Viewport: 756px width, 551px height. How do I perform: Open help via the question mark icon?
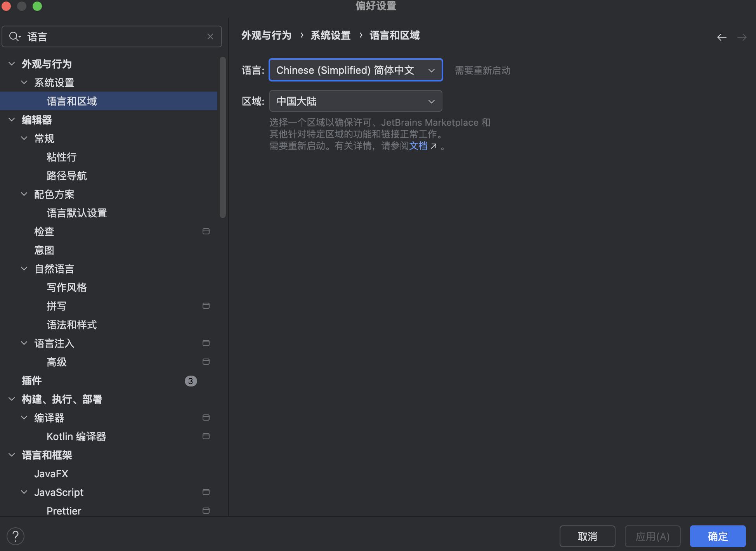coord(16,536)
